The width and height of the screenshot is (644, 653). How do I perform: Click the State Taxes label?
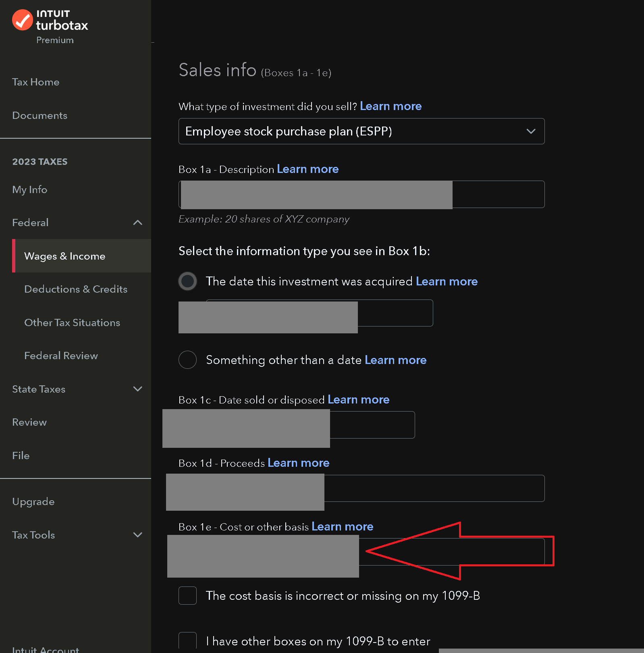pos(39,389)
